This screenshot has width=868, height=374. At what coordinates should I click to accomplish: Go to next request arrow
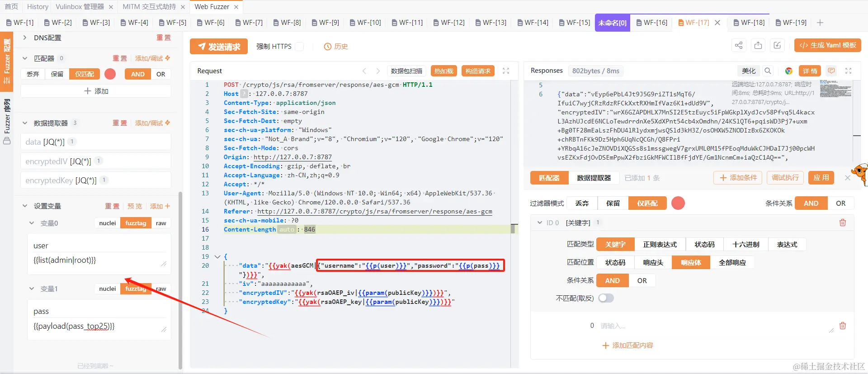coord(378,71)
